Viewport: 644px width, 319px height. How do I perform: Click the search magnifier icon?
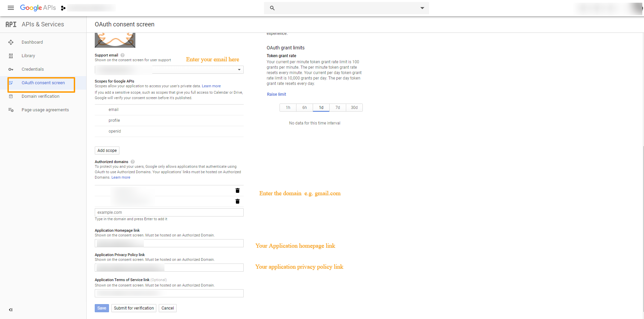pos(272,8)
